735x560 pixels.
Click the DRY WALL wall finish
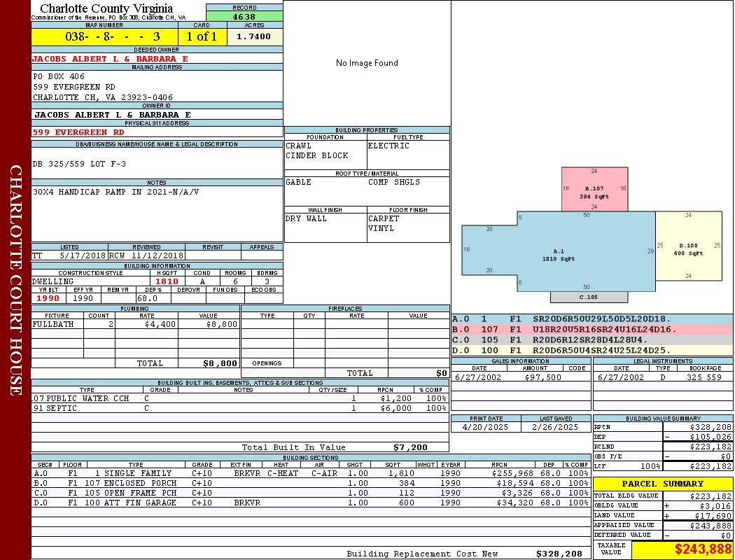(306, 219)
